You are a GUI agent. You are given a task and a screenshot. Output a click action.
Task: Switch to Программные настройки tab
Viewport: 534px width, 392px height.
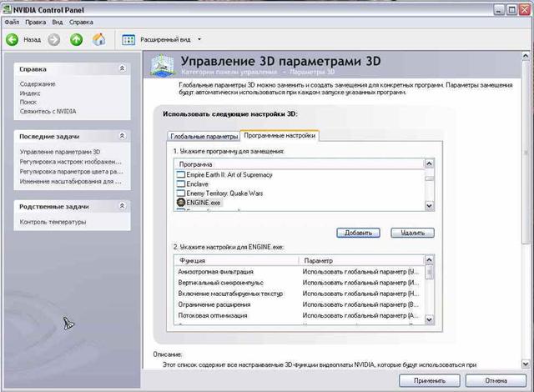(x=280, y=135)
